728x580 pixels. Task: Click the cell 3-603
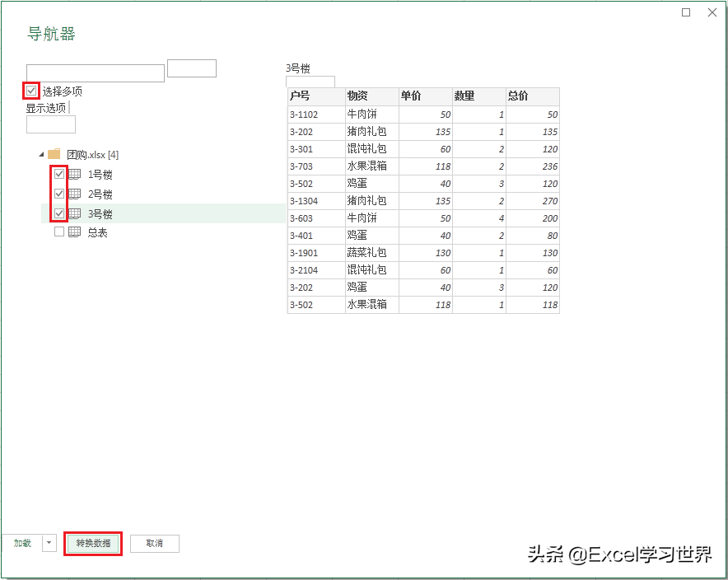[316, 218]
